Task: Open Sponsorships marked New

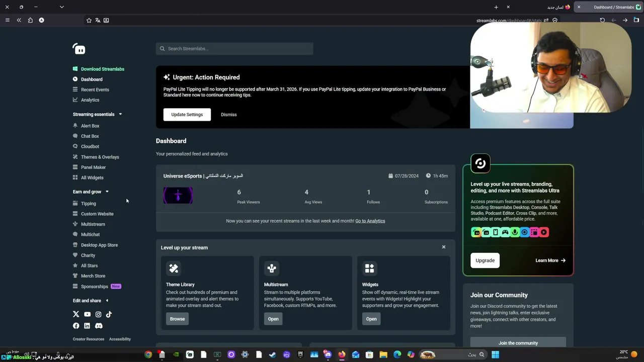Action: [97, 287]
